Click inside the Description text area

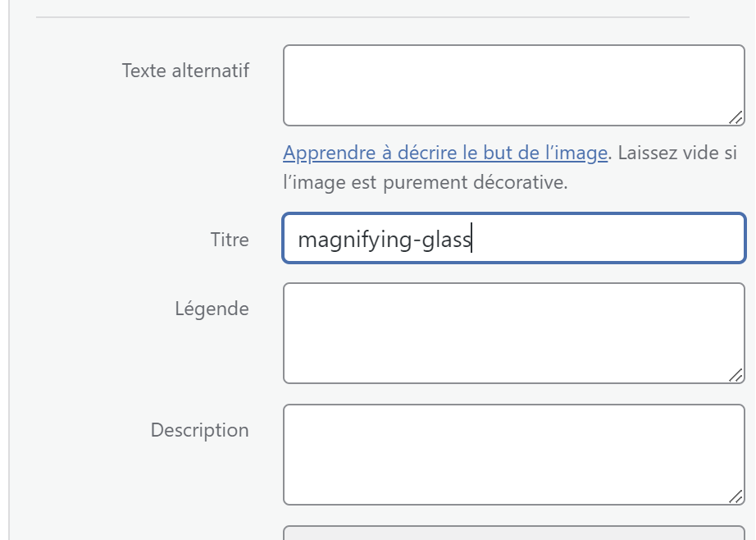[514, 455]
